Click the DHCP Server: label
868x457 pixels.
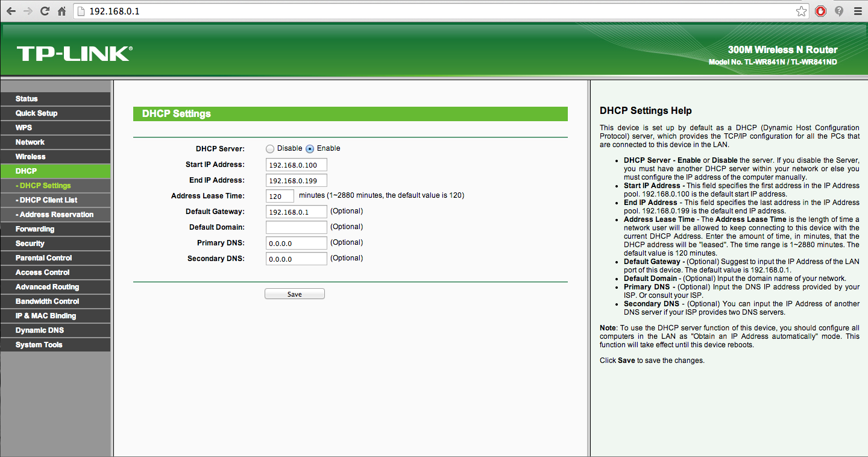220,149
